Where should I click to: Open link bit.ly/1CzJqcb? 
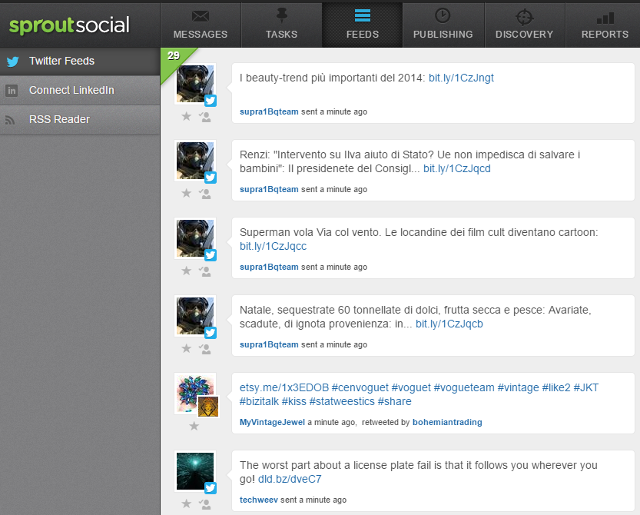click(449, 324)
